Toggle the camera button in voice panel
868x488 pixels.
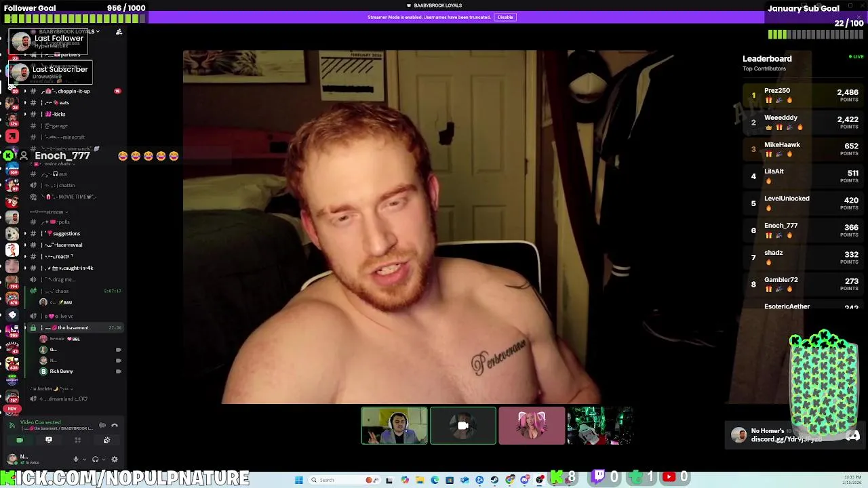20,440
